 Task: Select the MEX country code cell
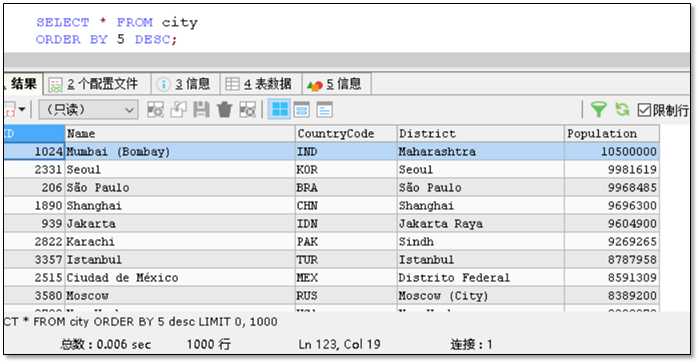tap(346, 277)
